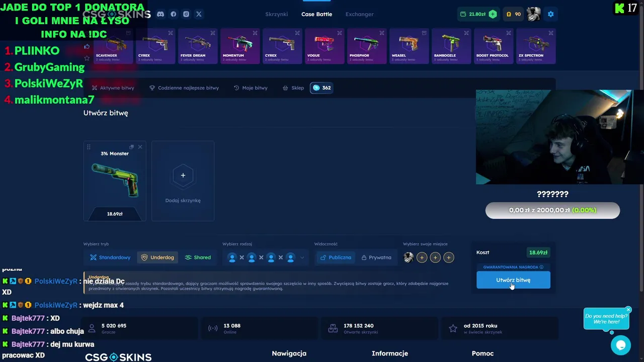Click the Pomoc footer heading
The height and width of the screenshot is (362, 644).
click(x=482, y=353)
